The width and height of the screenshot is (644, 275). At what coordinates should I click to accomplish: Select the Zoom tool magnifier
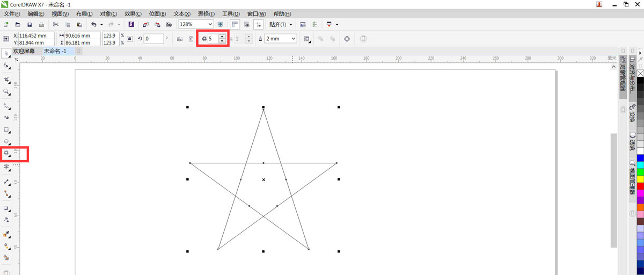(x=6, y=92)
